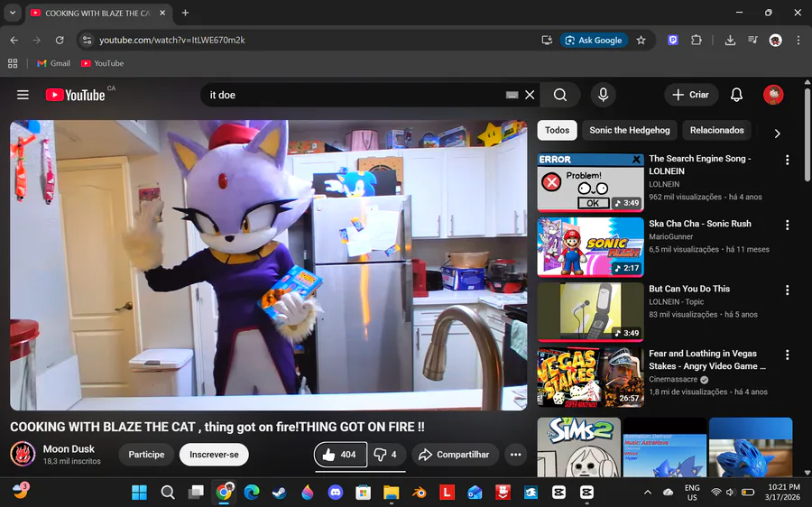The width and height of the screenshot is (812, 507).
Task: Open The Search Engine Song thumbnail
Action: (x=590, y=182)
